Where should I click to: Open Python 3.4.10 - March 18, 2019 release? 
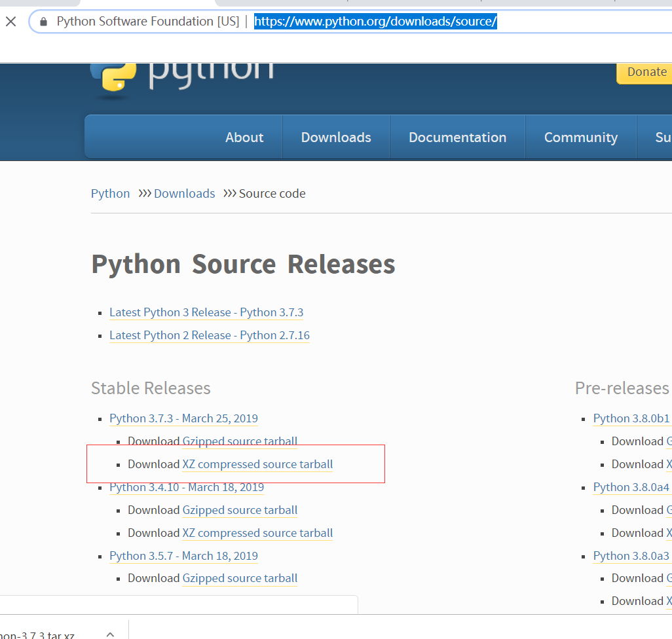click(187, 488)
